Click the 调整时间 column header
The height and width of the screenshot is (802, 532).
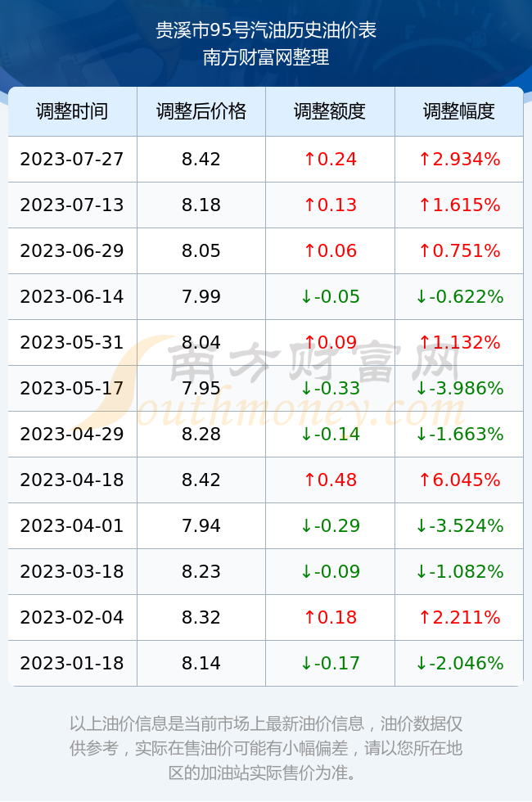[72, 111]
